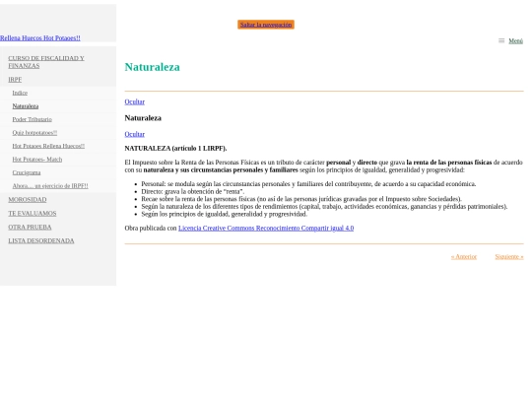Click the hamburger Menú icon
The image size is (532, 399).
[x=501, y=40]
